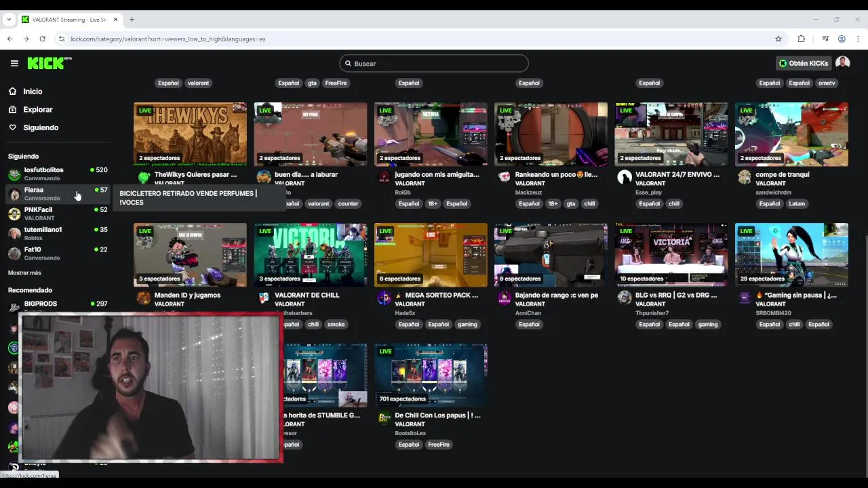
Task: Open BIGPRODS recommended channel
Action: point(58,306)
